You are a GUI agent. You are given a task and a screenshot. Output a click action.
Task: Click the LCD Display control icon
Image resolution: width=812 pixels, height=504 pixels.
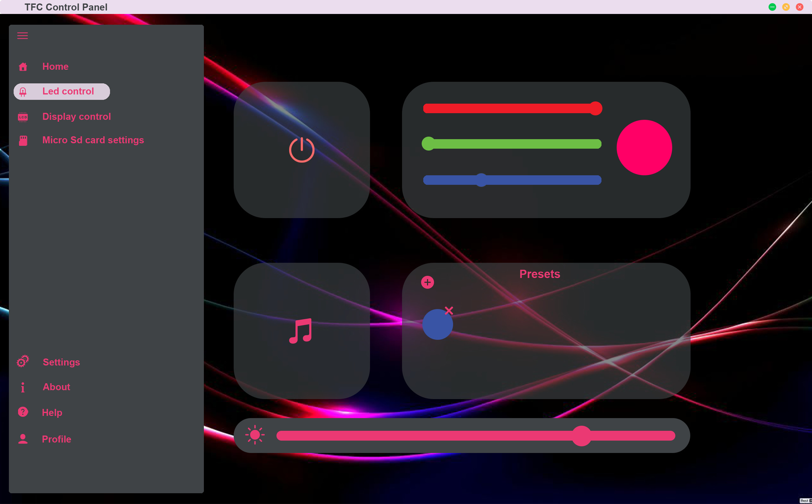(23, 117)
